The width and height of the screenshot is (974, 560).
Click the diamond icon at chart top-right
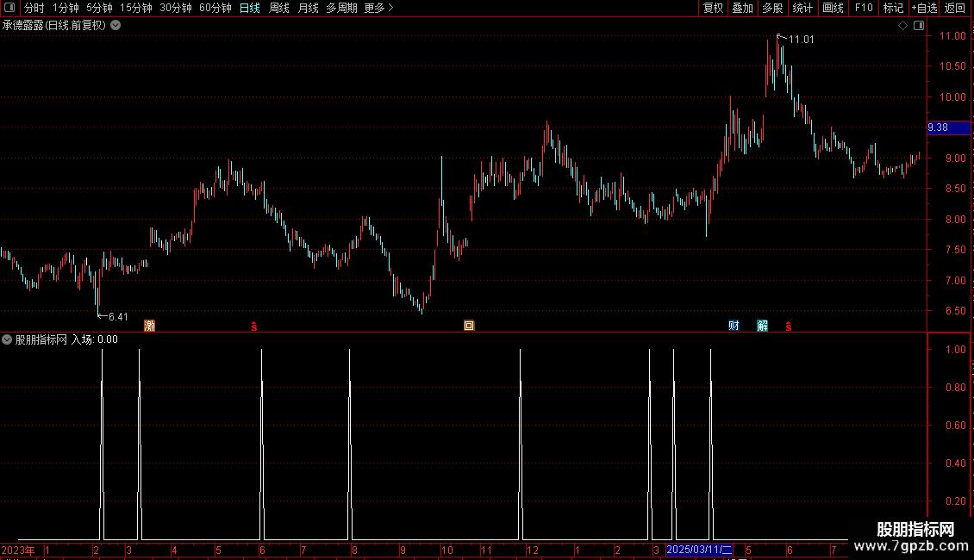[x=902, y=26]
